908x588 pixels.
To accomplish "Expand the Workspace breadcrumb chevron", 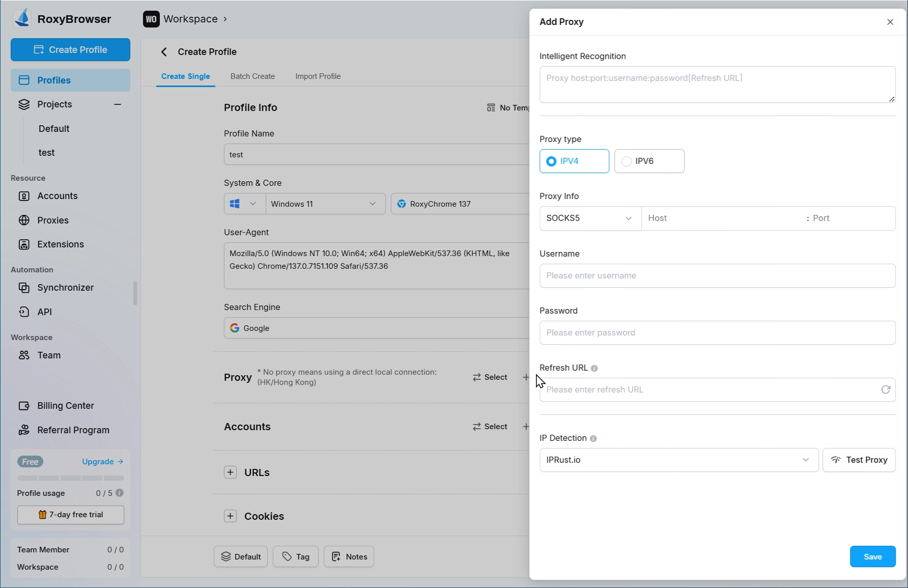I will coord(225,19).
